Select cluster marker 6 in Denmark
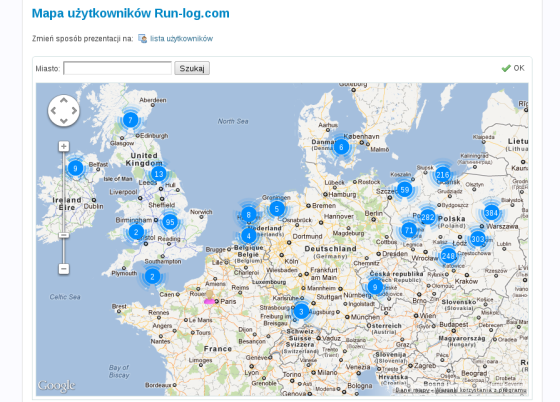 coord(341,147)
